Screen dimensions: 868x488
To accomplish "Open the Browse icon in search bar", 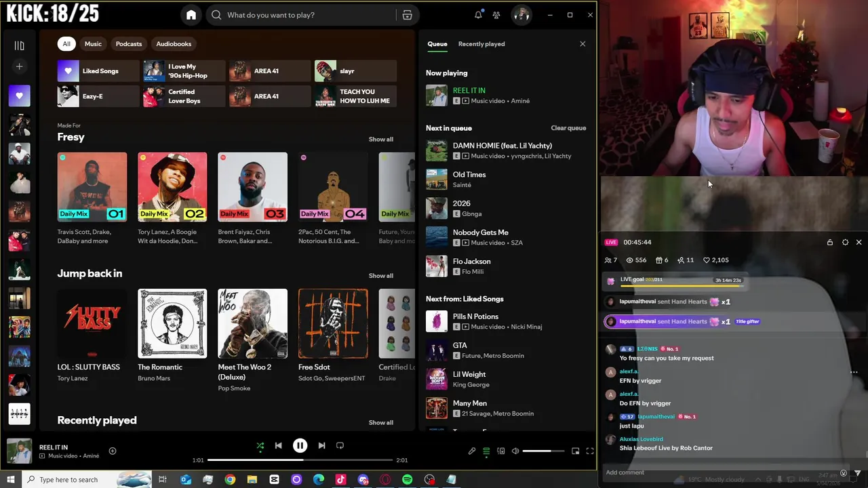I will (407, 15).
